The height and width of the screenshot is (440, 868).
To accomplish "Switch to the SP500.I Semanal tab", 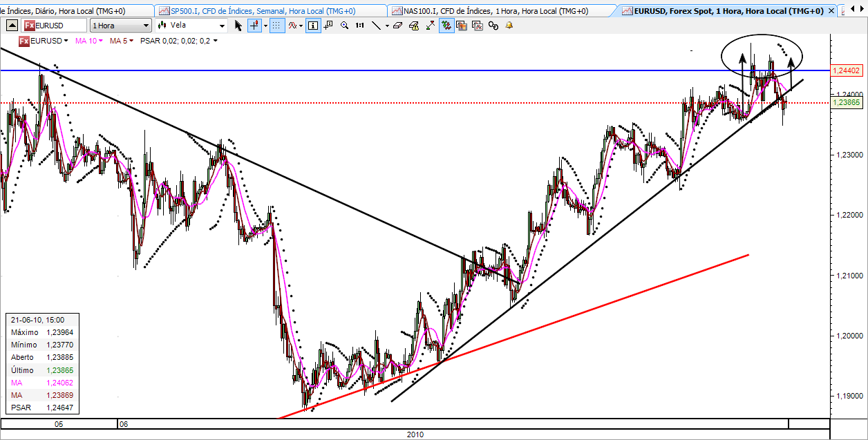I will click(x=270, y=11).
